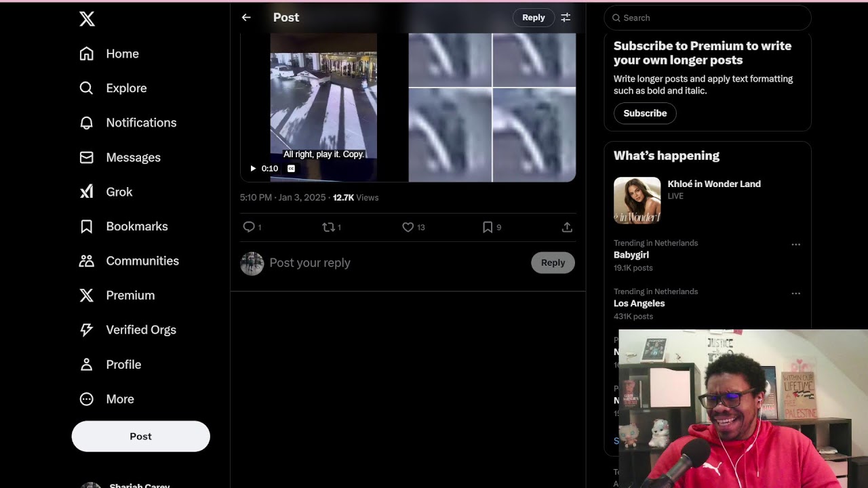Screen dimensions: 868x488
Task: Click the magnifier icon in the Search box
Action: point(616,18)
